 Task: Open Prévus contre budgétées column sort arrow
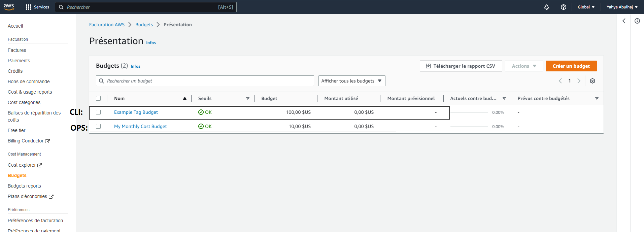click(x=597, y=98)
